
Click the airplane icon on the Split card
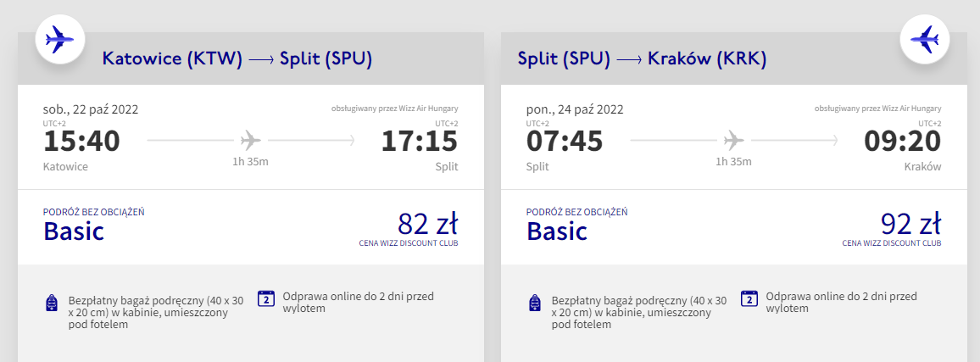point(924,38)
